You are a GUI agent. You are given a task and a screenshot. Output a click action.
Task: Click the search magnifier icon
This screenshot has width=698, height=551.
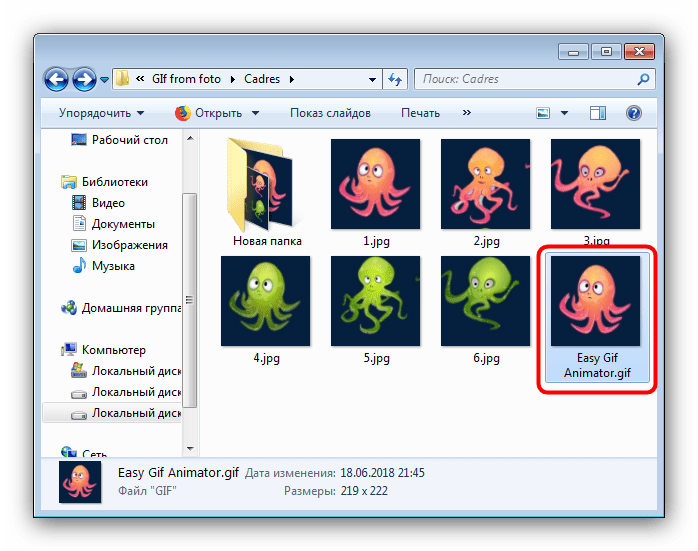[x=643, y=79]
